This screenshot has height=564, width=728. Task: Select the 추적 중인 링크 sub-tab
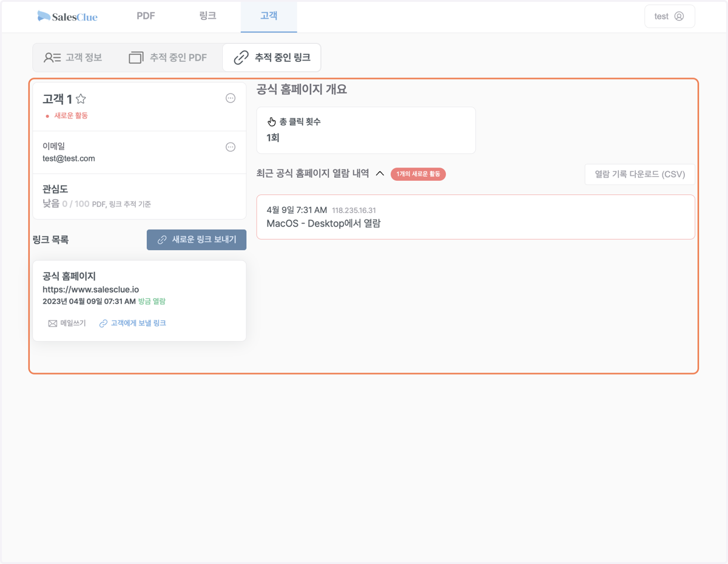click(271, 58)
